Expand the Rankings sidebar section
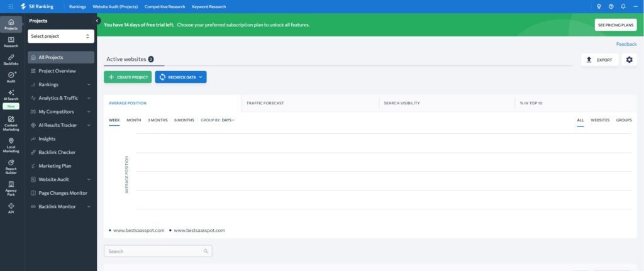The image size is (644, 271). 61,84
